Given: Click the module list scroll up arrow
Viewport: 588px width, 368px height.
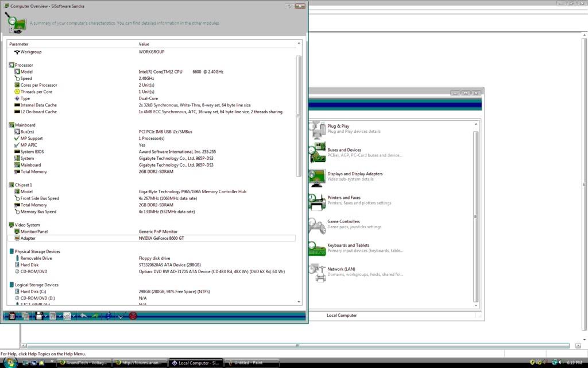Looking at the screenshot, I should (476, 124).
